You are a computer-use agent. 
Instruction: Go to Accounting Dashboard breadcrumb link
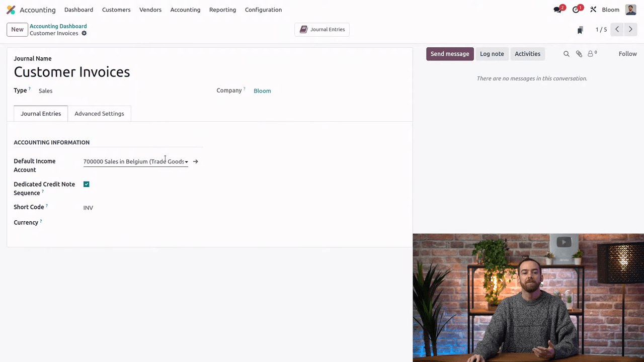(x=58, y=26)
